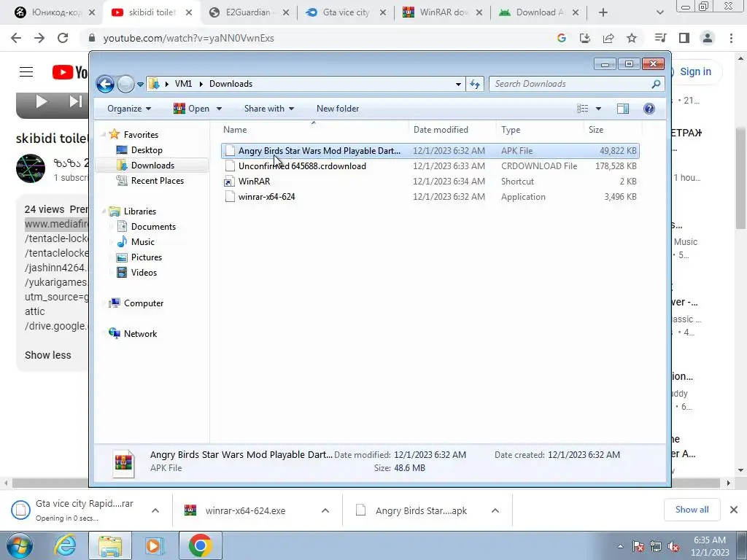Open Windows Start menu
747x560 pixels.
coord(20,545)
